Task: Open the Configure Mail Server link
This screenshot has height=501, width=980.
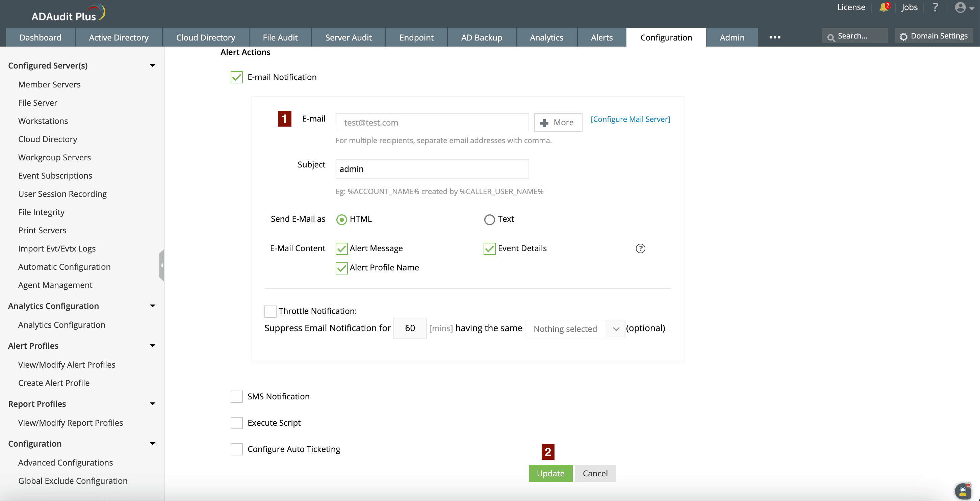Action: 630,119
